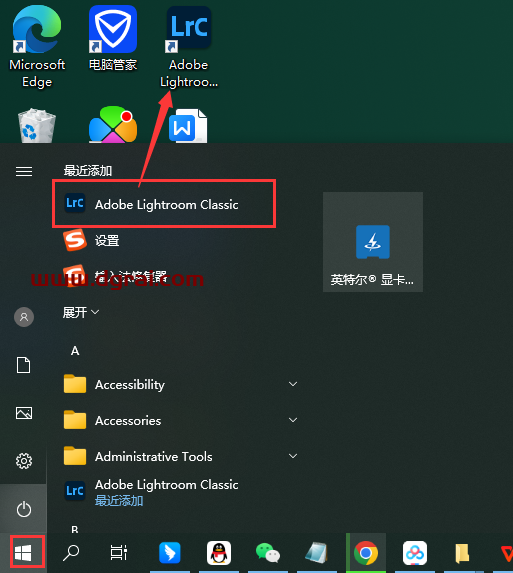Click the letter A section header
The height and width of the screenshot is (573, 513).
pos(75,351)
